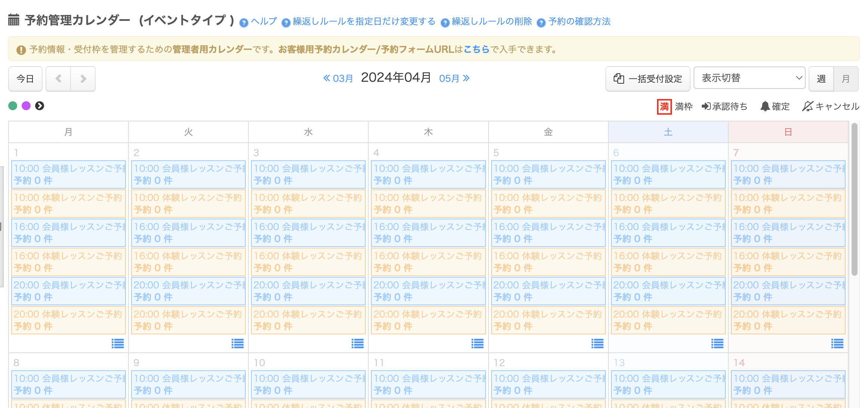The image size is (868, 408).
Task: Click the calendar icon beside the page title
Action: [14, 20]
